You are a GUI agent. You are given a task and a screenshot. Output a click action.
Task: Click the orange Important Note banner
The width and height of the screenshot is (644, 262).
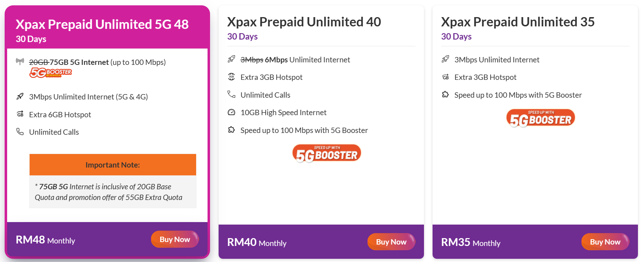[113, 165]
